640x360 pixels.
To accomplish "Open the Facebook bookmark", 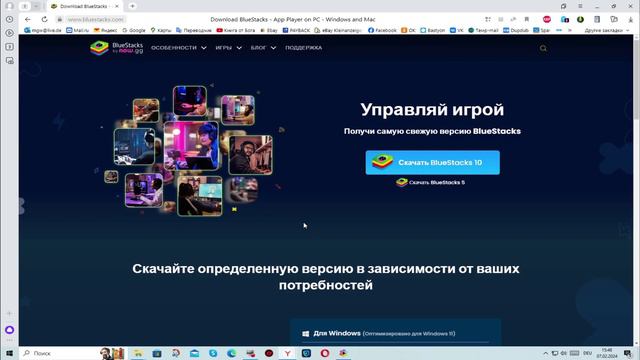I will coord(382,30).
